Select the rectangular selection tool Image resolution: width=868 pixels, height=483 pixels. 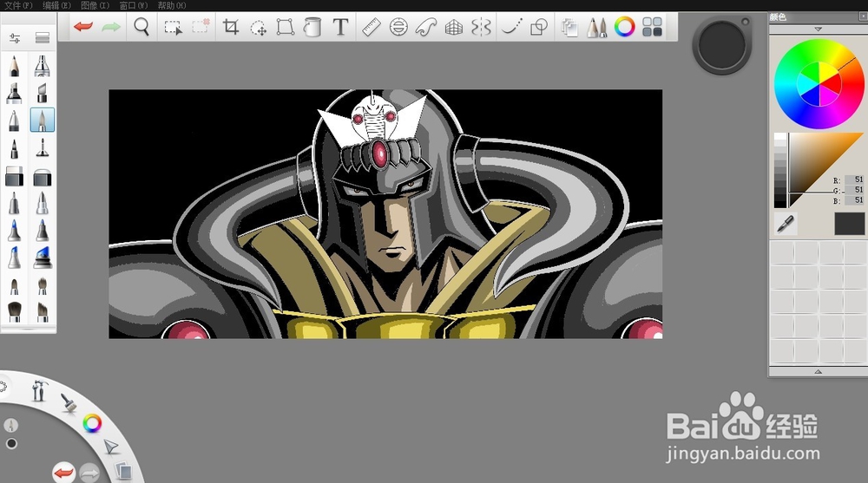[173, 27]
